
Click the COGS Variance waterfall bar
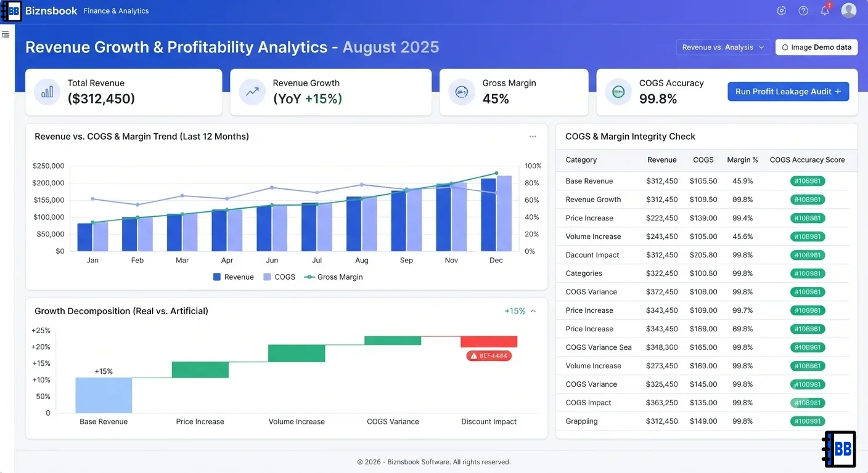click(x=393, y=340)
